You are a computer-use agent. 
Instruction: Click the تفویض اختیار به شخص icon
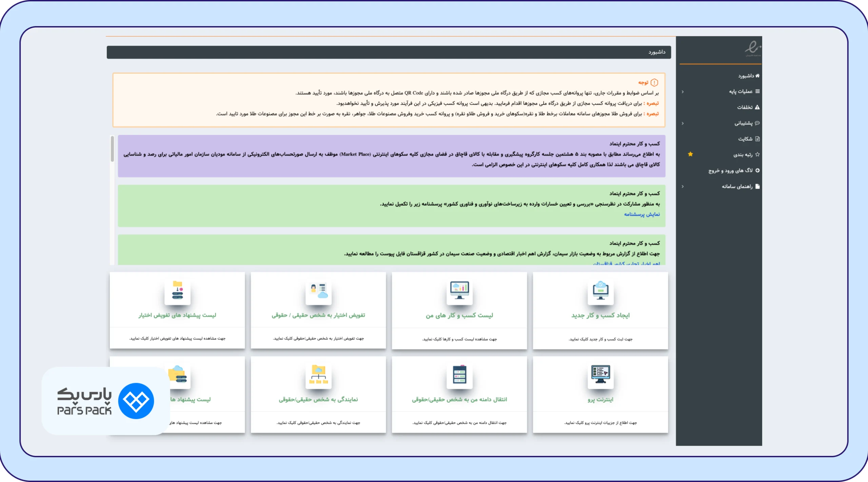[319, 291]
